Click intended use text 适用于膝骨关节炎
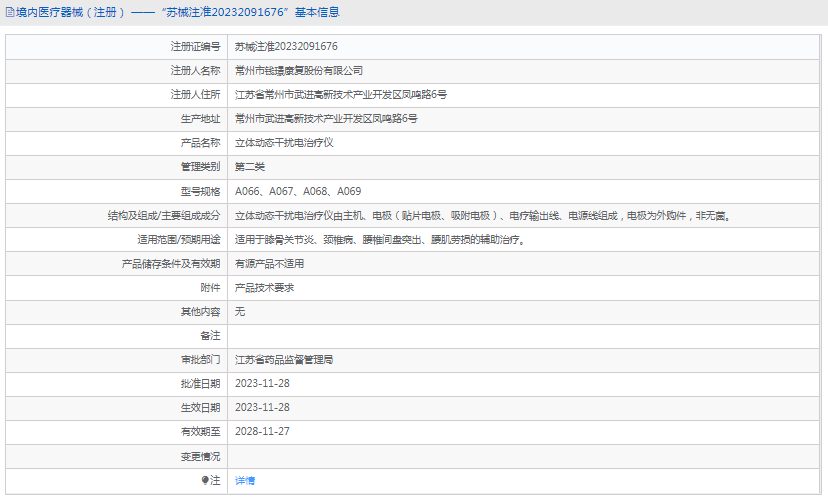 [380, 240]
